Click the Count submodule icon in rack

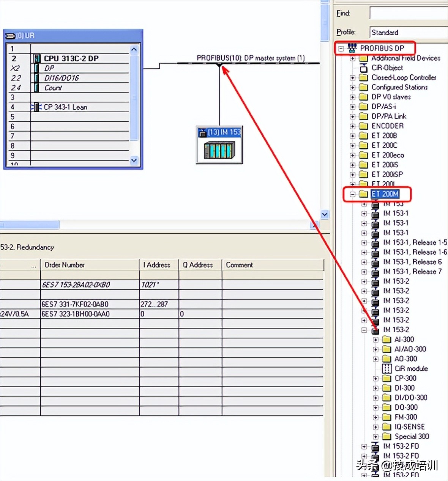coord(37,88)
